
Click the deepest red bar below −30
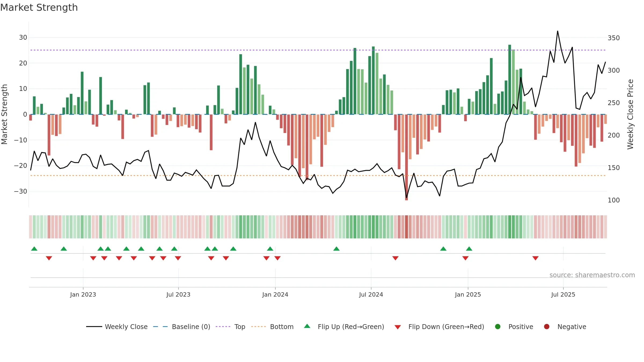point(407,157)
